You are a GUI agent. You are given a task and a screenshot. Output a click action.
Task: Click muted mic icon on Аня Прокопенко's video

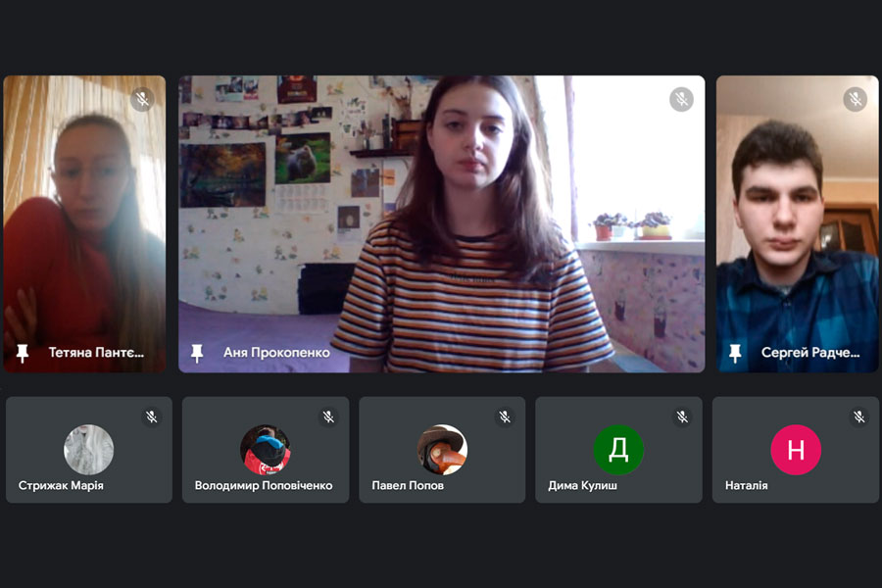click(x=681, y=100)
